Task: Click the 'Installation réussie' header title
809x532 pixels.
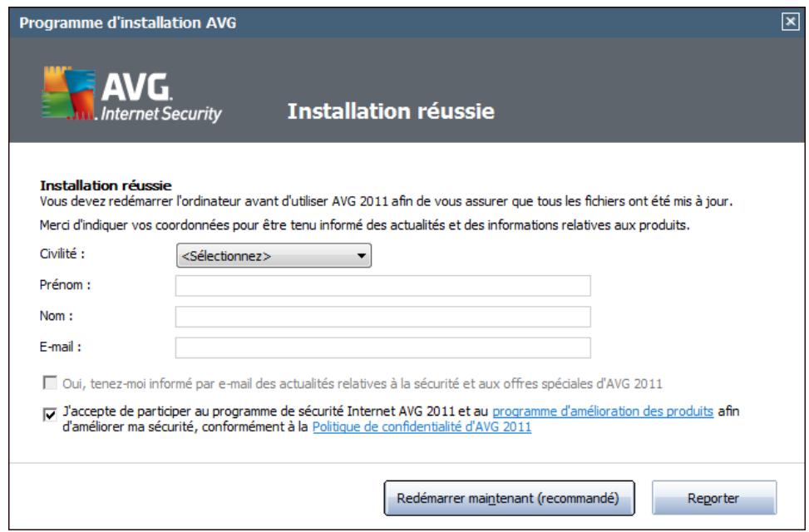Action: pyautogui.click(x=391, y=111)
